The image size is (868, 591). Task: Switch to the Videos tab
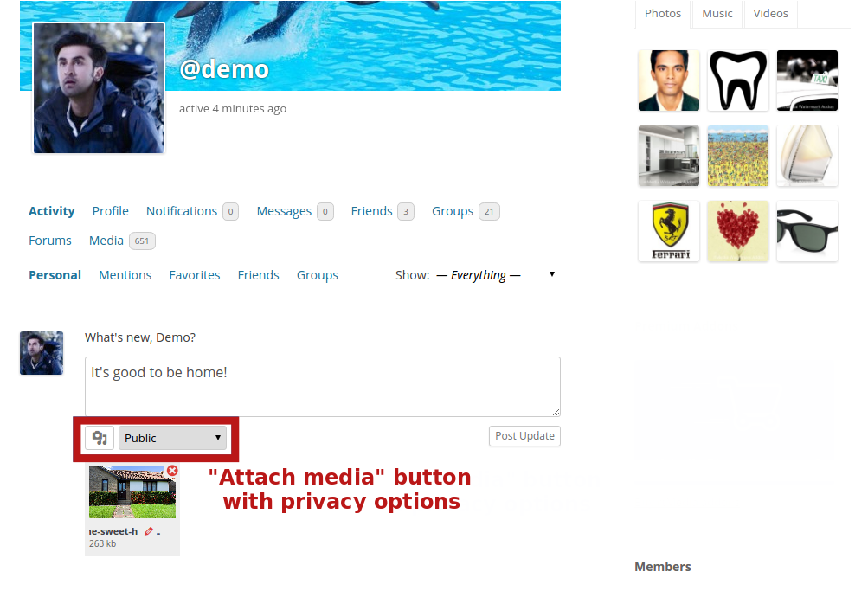(770, 14)
